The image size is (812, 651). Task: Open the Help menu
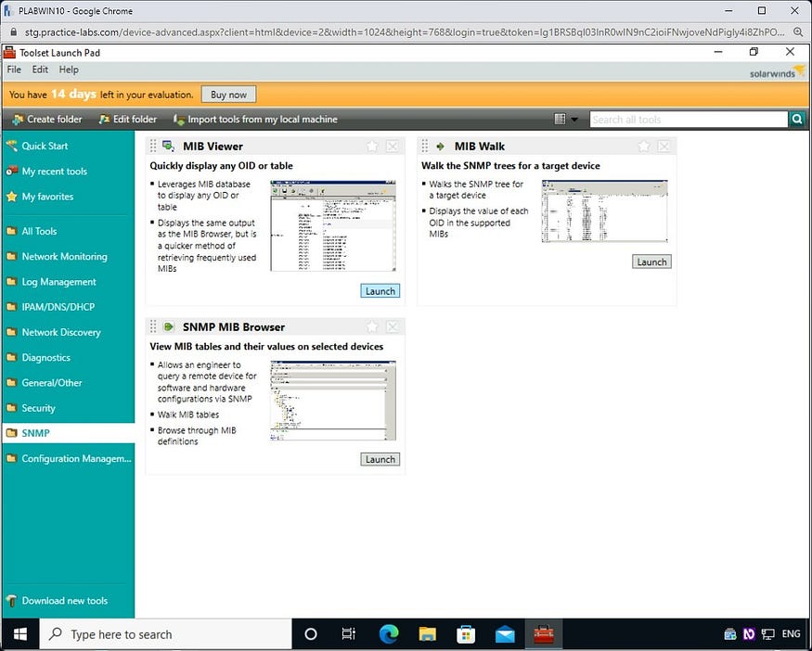point(69,70)
